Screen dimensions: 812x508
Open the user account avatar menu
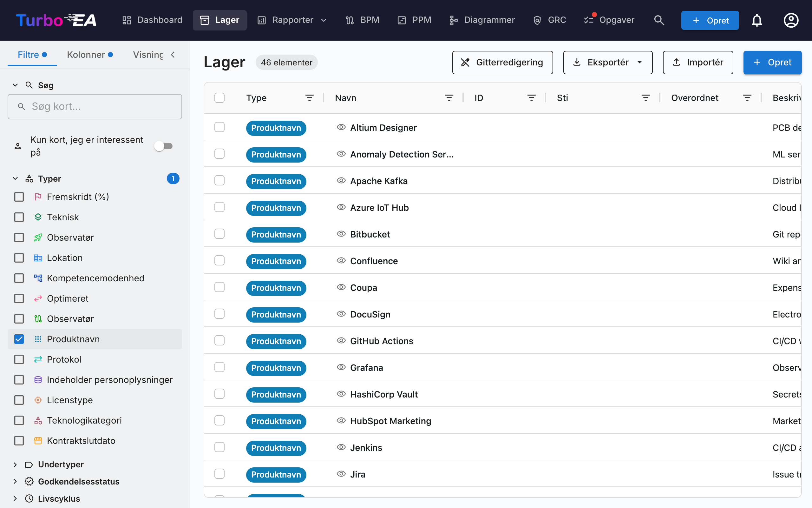tap(791, 20)
